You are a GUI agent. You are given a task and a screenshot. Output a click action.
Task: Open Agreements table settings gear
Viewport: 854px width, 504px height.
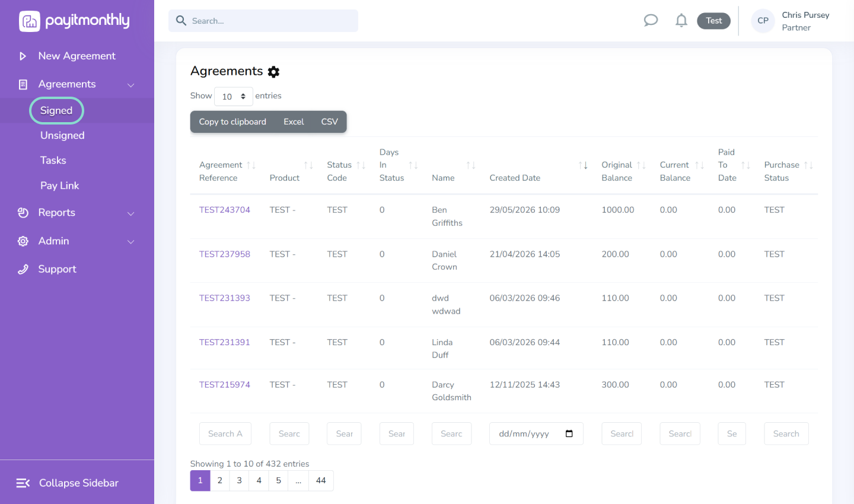click(x=273, y=72)
